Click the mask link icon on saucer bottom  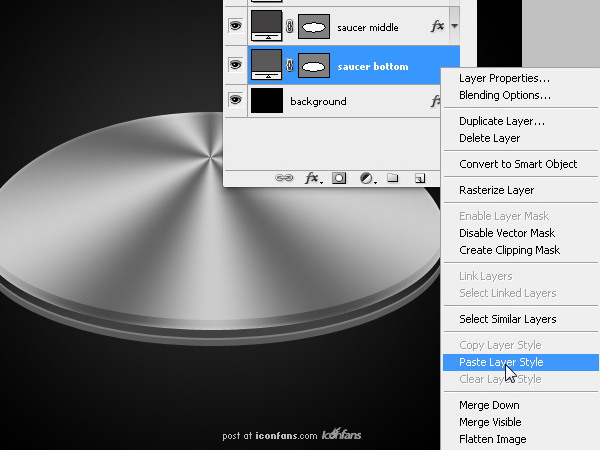point(290,65)
